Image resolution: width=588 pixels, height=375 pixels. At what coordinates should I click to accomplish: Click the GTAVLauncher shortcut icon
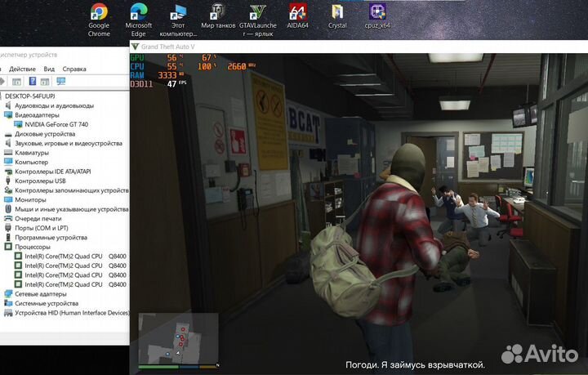[258, 14]
